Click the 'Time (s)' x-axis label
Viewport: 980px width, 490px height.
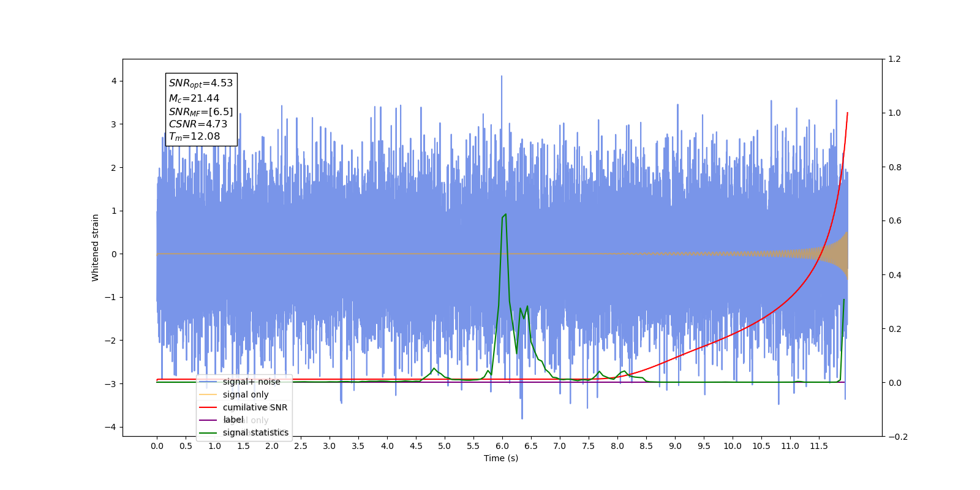(x=501, y=458)
